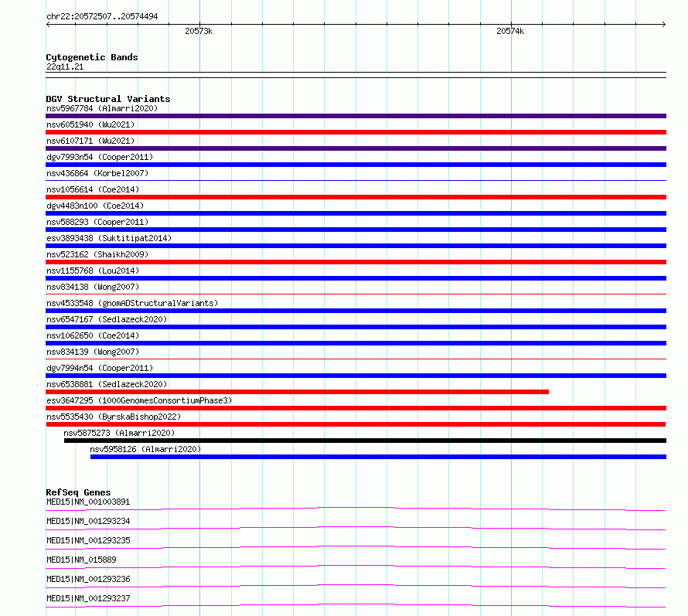
Task: Open the nsv5535430 (ByrskaBishop2022) label
Action: 114,417
